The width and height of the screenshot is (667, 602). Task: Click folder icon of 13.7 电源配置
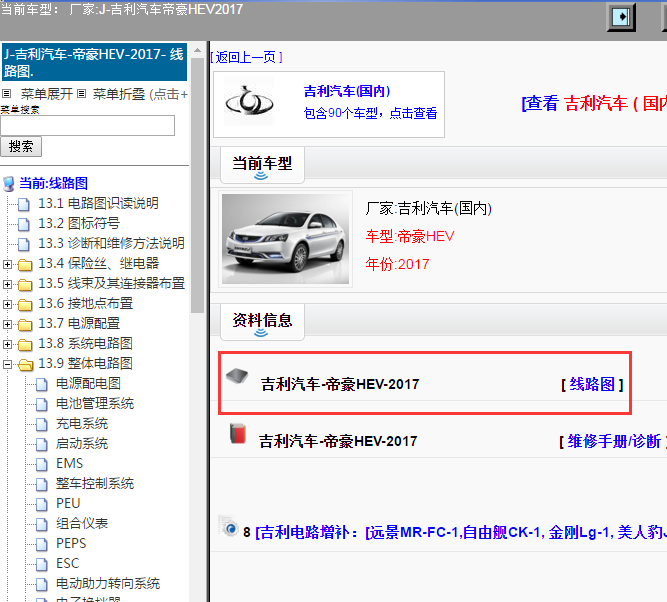click(25, 325)
